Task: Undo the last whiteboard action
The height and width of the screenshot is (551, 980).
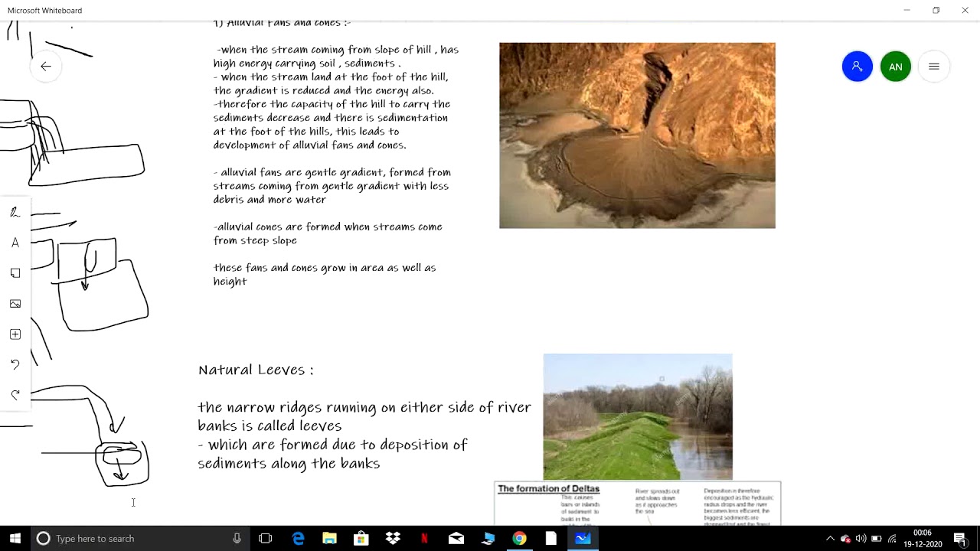Action: 15,364
